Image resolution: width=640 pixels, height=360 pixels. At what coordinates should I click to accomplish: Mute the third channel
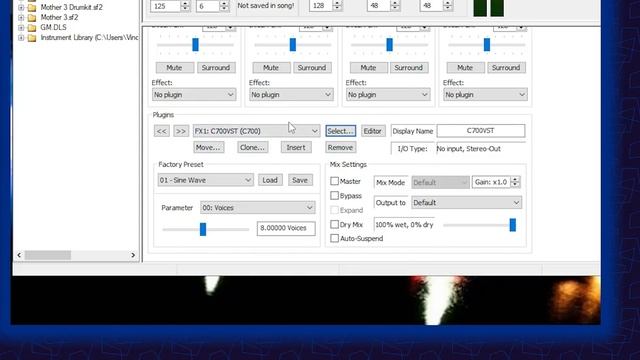pyautogui.click(x=368, y=68)
